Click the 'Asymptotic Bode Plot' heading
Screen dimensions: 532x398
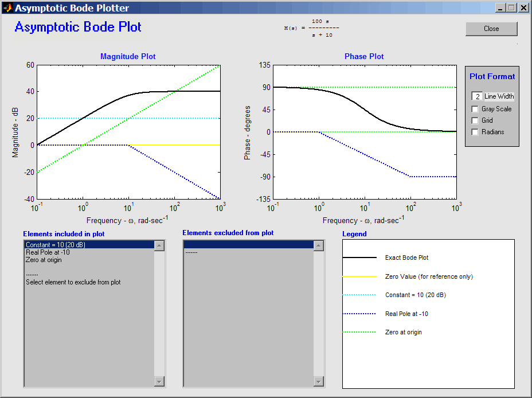(78, 27)
